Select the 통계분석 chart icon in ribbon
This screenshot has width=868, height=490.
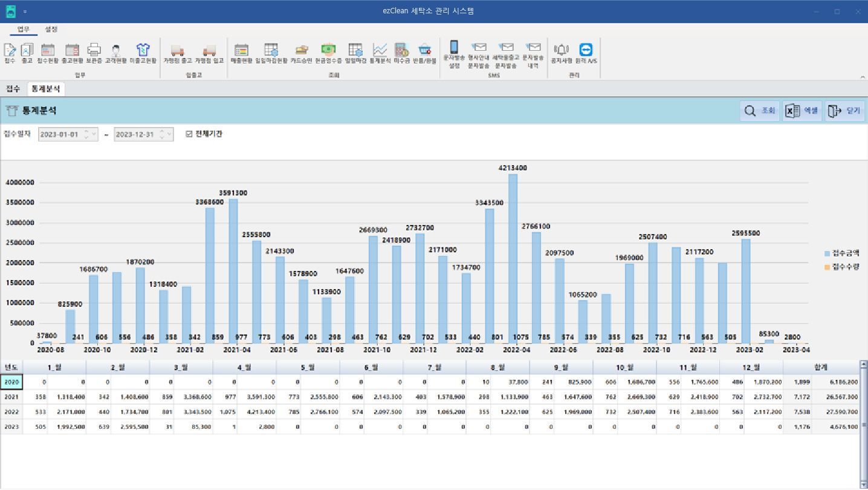380,54
